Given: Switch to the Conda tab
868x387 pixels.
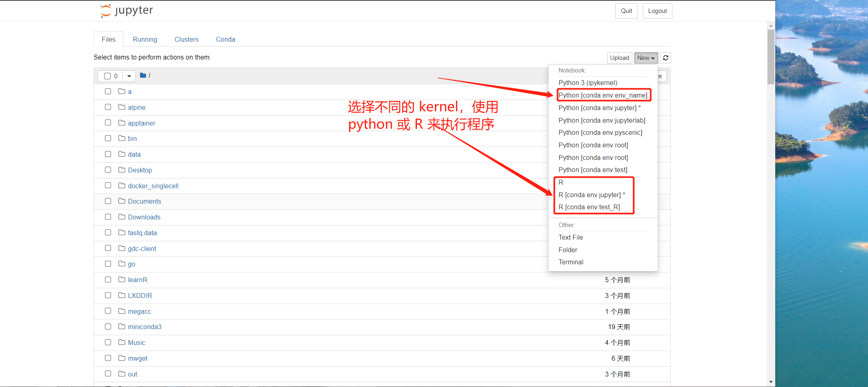Looking at the screenshot, I should tap(225, 39).
